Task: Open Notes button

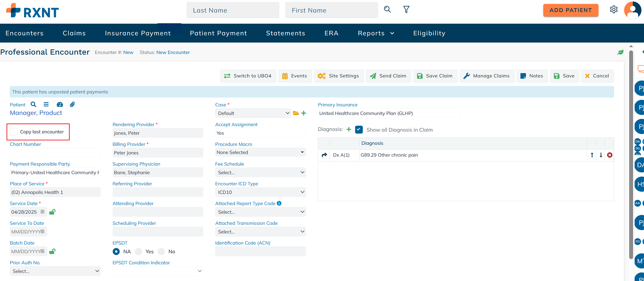Action: coord(532,76)
